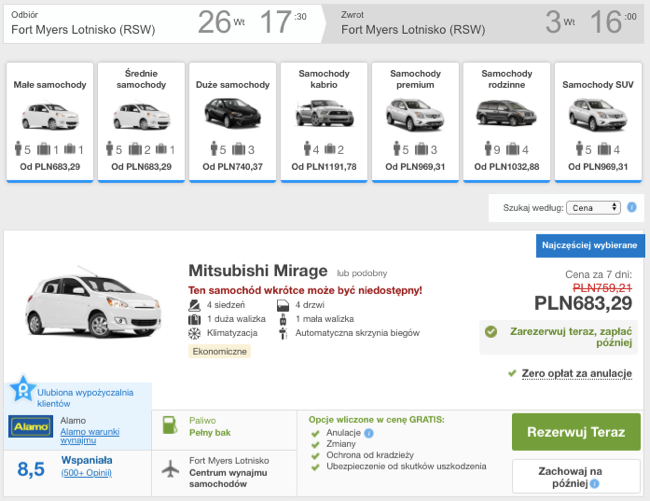Select the Samochody rodzinne category card
650x501 pixels.
507,122
